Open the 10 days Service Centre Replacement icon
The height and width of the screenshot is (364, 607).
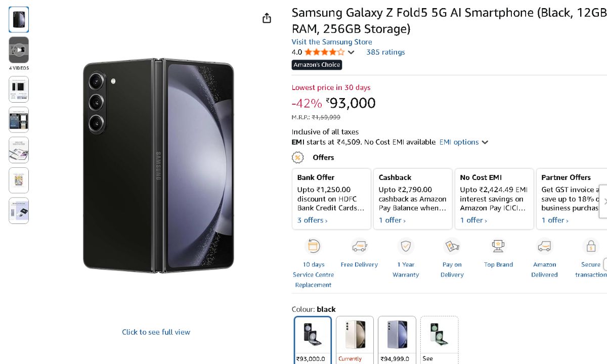313,247
